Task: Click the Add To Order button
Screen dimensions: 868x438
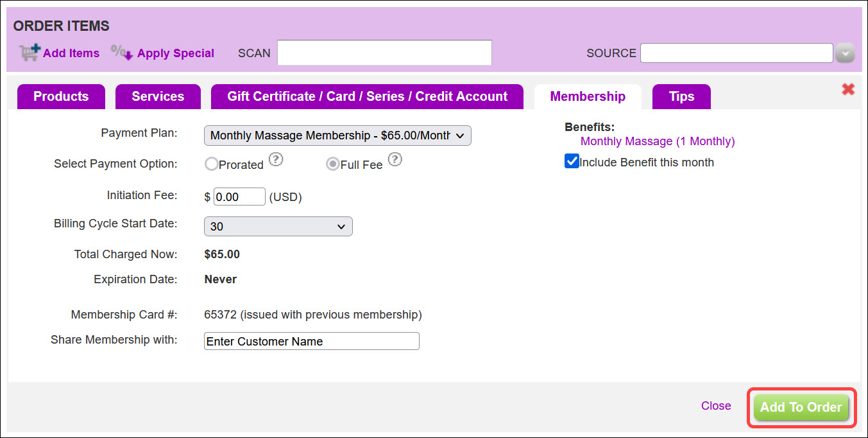Action: click(801, 407)
